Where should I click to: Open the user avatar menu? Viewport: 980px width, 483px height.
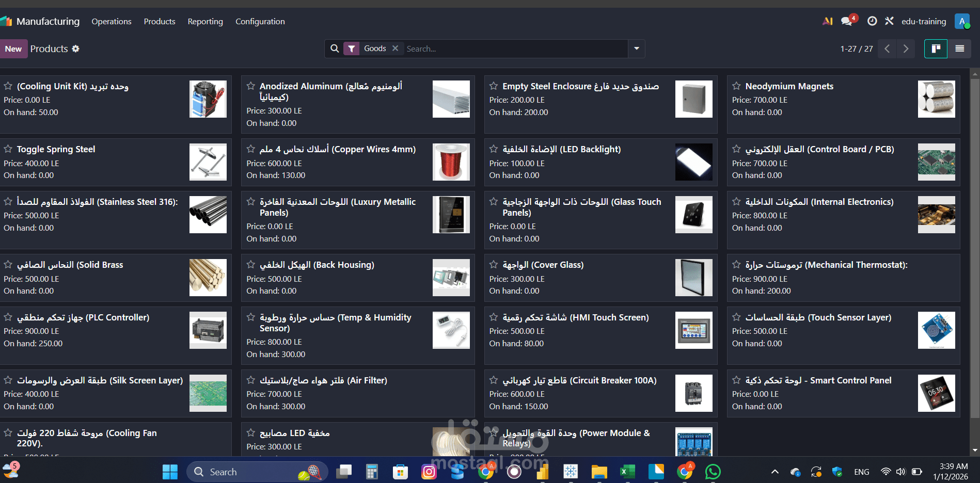962,21
